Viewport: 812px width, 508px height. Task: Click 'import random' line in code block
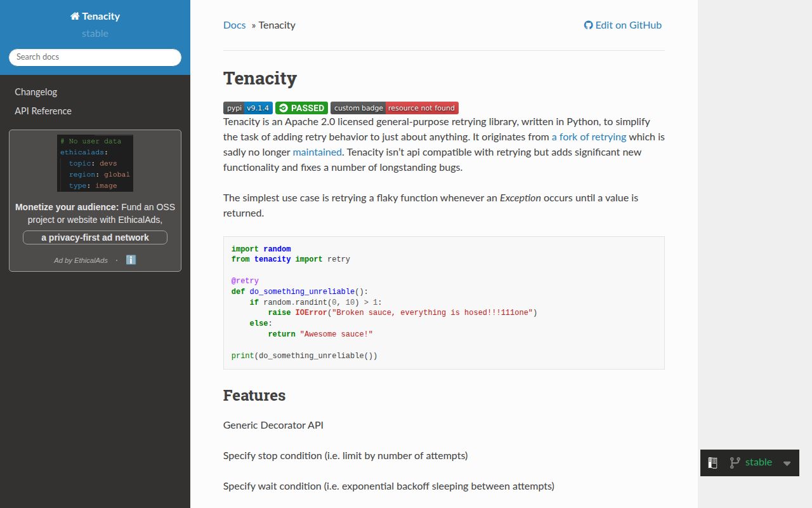(261, 249)
